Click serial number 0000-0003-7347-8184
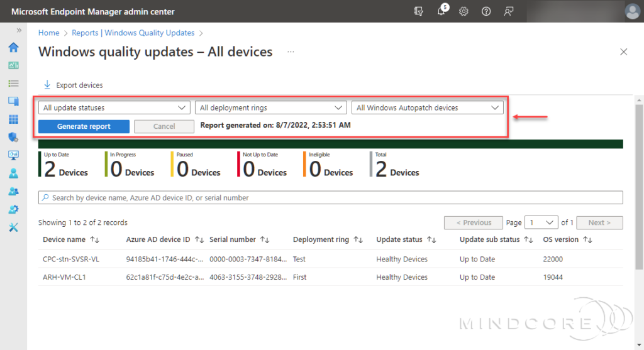644x350 pixels. pyautogui.click(x=248, y=259)
